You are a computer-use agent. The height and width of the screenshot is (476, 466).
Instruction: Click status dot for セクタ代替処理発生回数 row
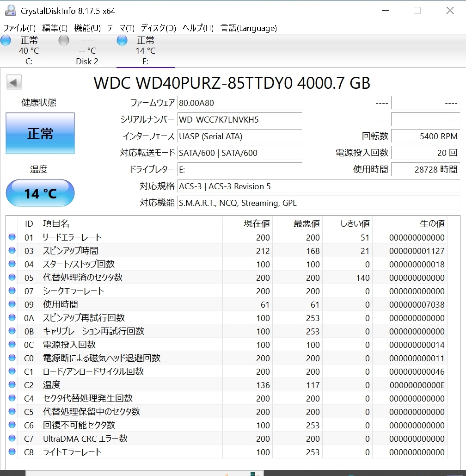12,398
